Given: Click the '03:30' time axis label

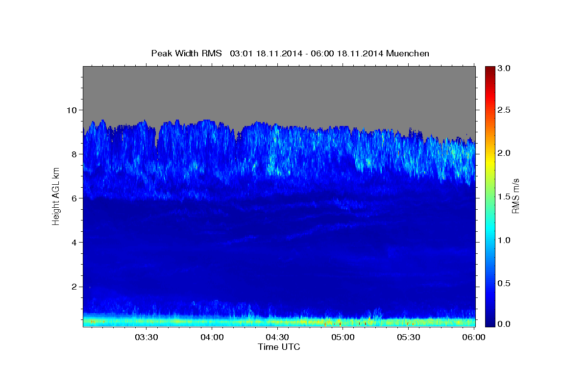Looking at the screenshot, I should tap(146, 337).
